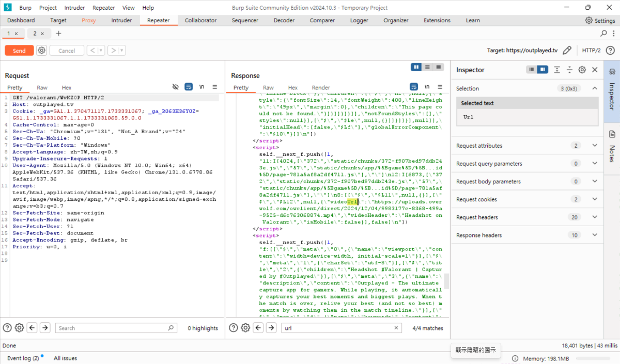Switch to side-by-side request/response layout
This screenshot has width=620, height=364.
(416, 67)
